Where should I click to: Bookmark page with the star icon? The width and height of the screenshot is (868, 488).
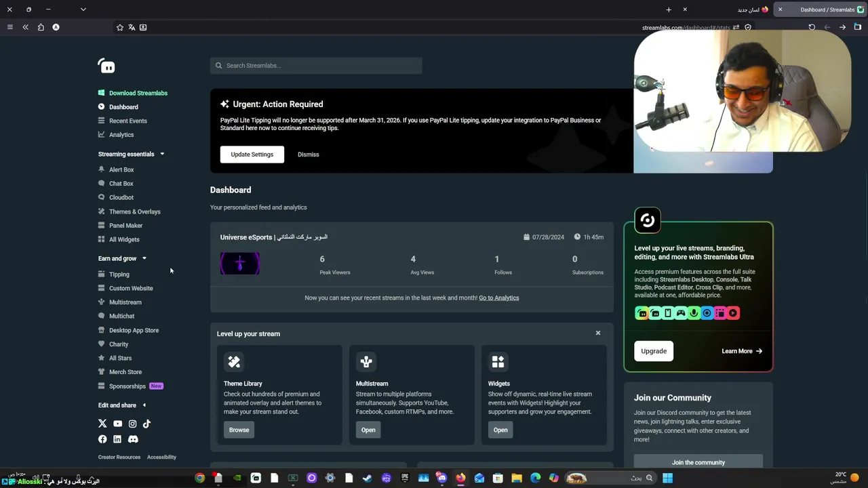point(120,27)
